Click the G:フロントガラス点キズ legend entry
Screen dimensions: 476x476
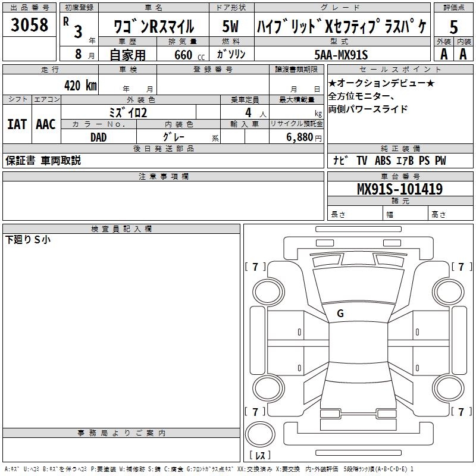tap(209, 469)
